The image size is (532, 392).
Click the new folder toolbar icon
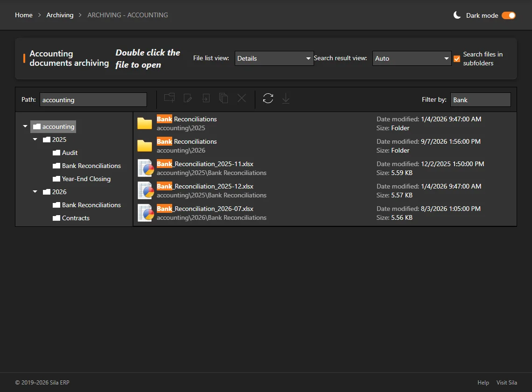tap(169, 98)
